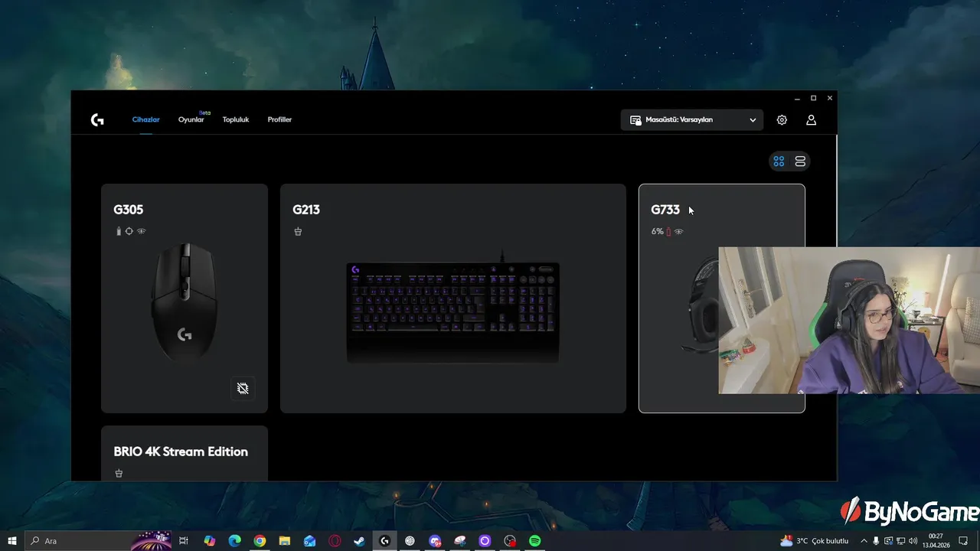The height and width of the screenshot is (551, 980).
Task: Click the BRIO USB connection icon
Action: pos(119,473)
